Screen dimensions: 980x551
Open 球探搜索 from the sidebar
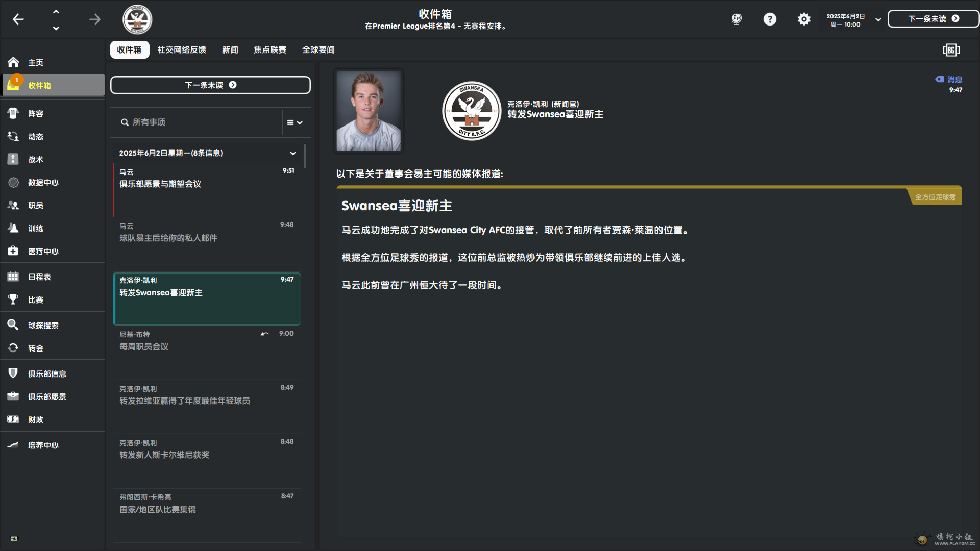pos(53,325)
